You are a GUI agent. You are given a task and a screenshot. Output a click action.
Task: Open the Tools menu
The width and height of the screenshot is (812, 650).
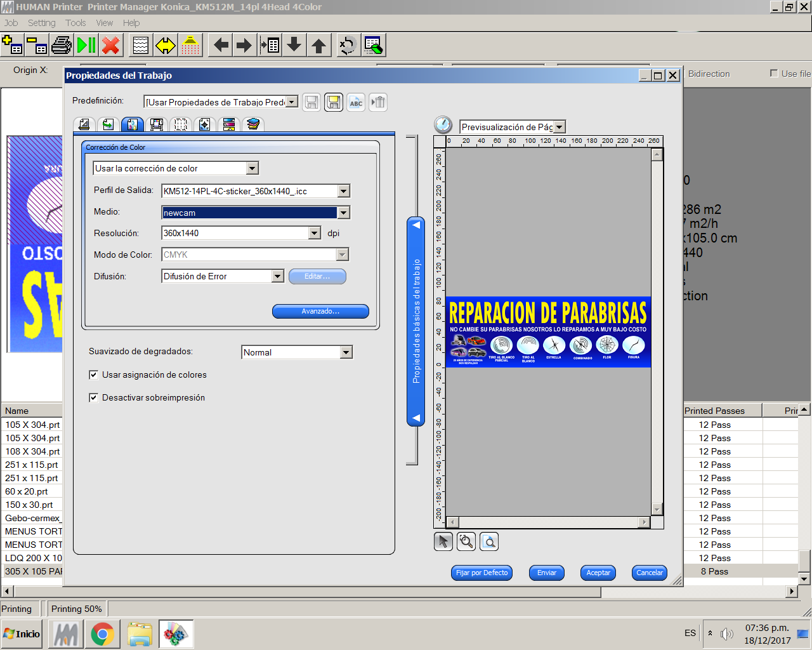[75, 23]
